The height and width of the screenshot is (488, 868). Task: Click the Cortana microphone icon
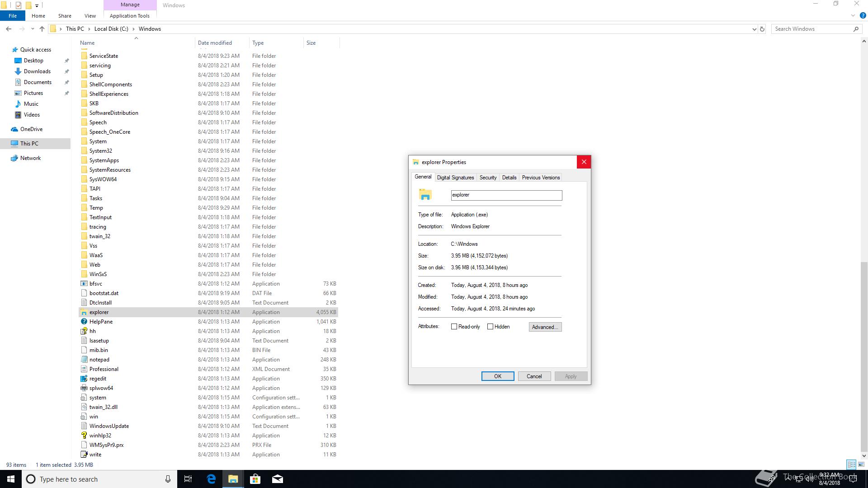pos(168,479)
